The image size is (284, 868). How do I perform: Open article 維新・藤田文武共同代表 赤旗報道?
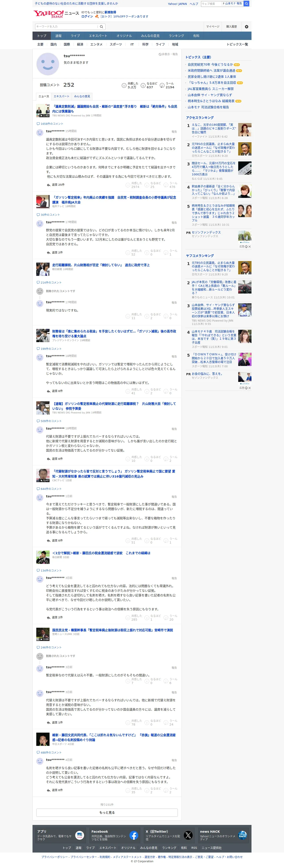tap(114, 738)
